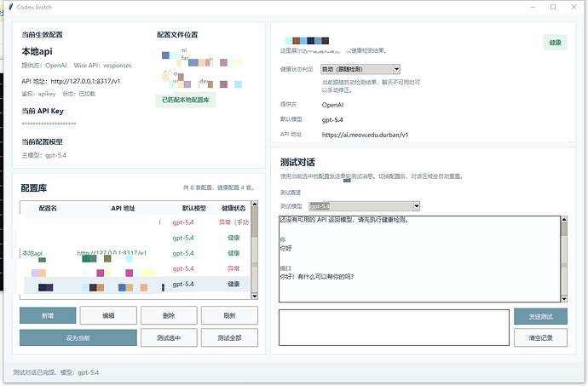This screenshot has width=588, height=386.
Task: Click the chat log scrollbar down arrow
Action: click(564, 298)
